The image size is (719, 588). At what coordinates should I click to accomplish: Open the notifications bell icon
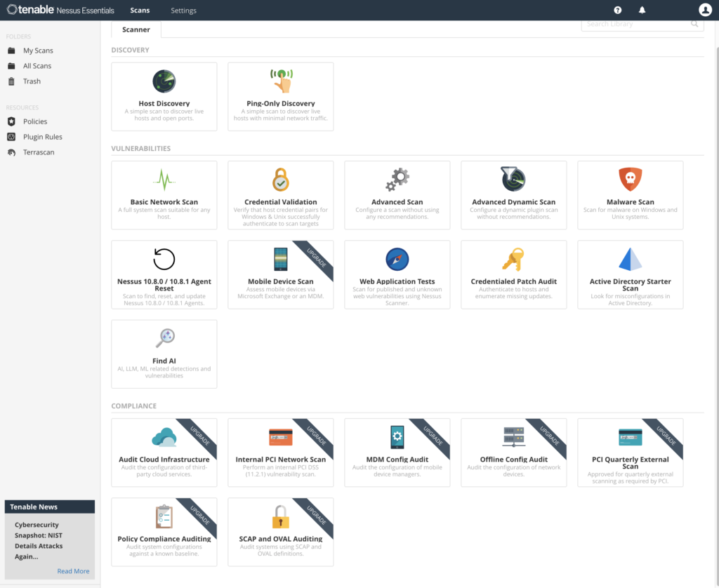tap(642, 10)
